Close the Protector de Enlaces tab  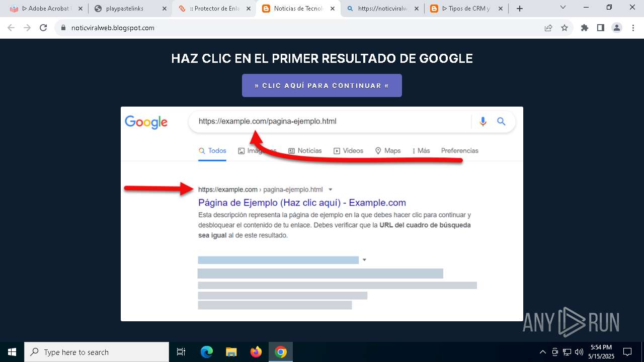click(x=248, y=9)
